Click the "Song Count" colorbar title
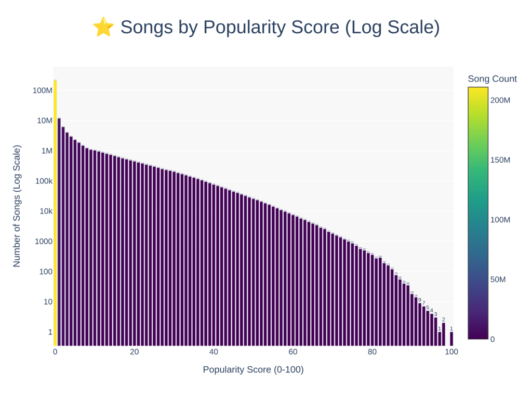The height and width of the screenshot is (399, 532). click(492, 79)
